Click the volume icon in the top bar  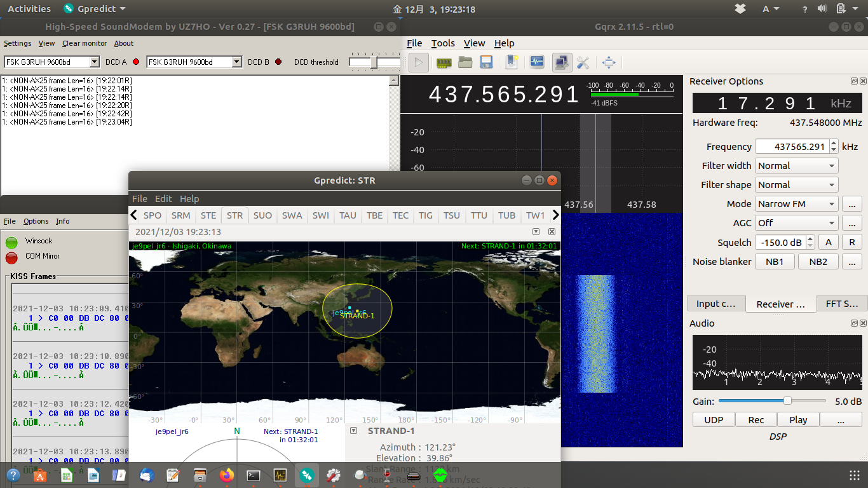(x=822, y=9)
